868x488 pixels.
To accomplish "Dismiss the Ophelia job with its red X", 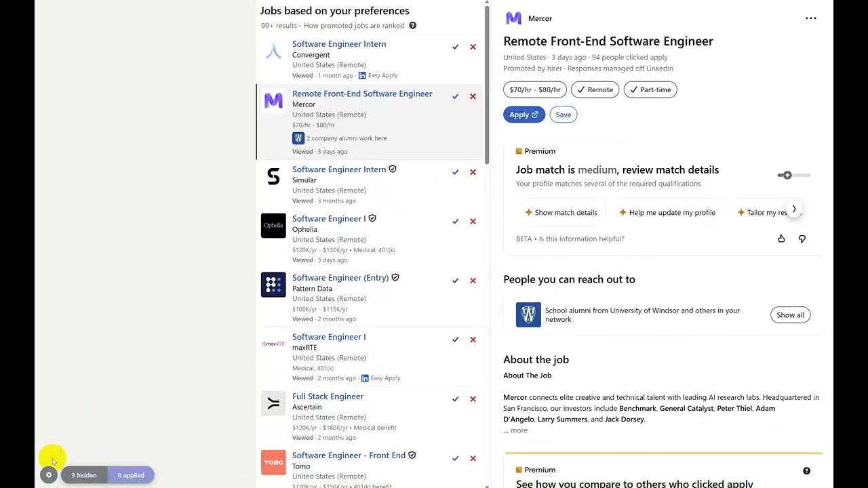I will click(x=473, y=221).
